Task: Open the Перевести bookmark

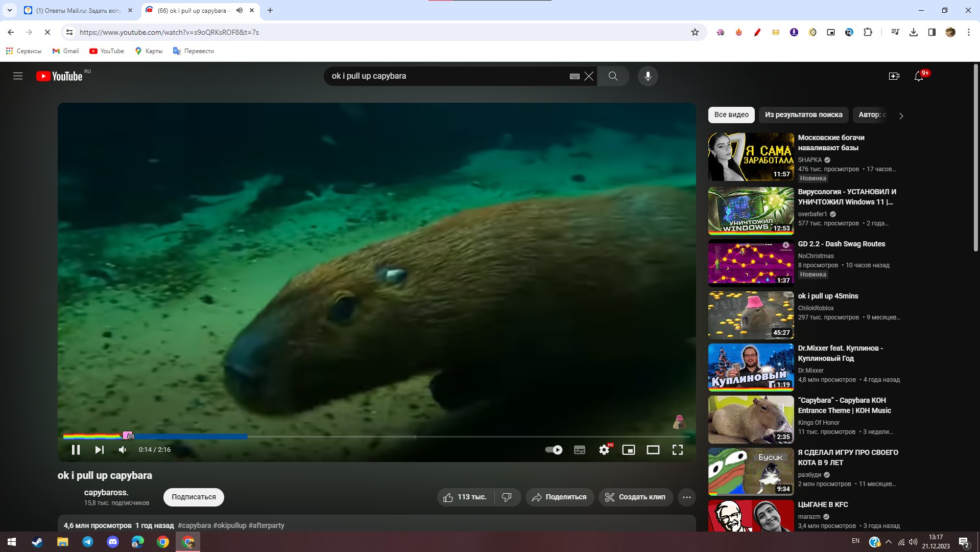Action: pos(194,51)
